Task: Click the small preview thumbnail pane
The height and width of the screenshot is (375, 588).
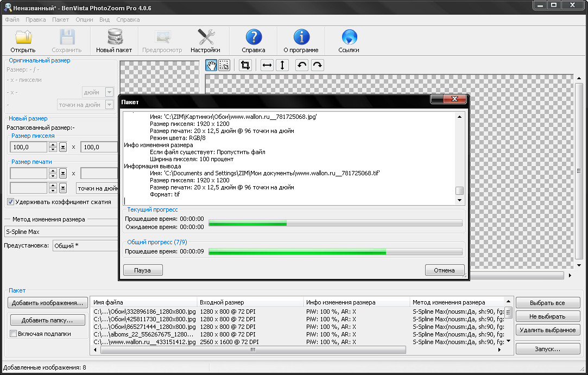Action: (160, 77)
